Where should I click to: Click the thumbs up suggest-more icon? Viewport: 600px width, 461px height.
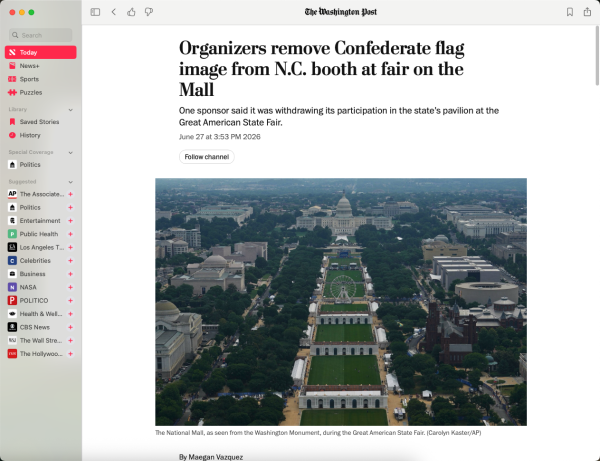[131, 12]
